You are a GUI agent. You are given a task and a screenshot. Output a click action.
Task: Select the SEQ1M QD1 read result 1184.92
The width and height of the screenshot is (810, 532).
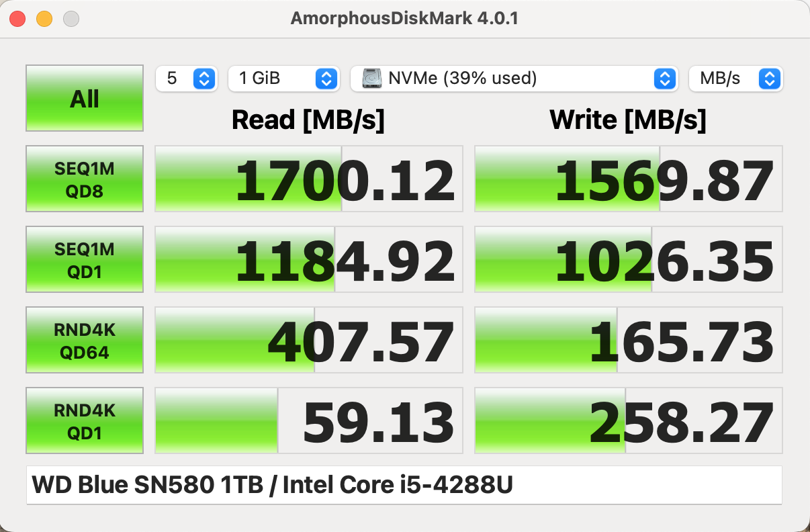pos(309,260)
